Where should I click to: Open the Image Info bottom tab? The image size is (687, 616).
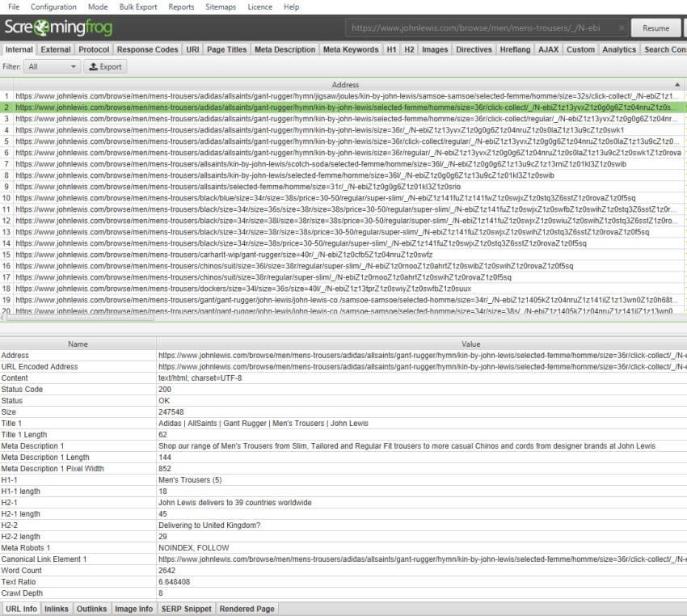point(133,609)
